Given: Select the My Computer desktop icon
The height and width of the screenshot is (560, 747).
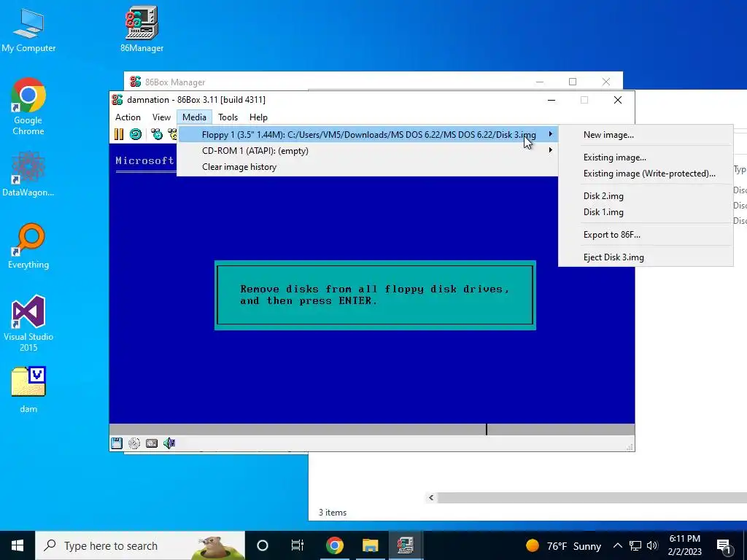Looking at the screenshot, I should coord(28,29).
